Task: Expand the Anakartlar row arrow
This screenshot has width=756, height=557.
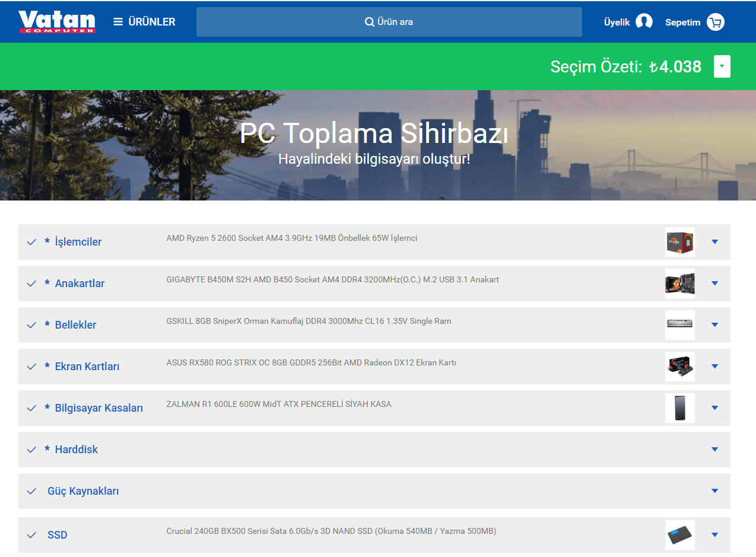Action: [x=714, y=283]
